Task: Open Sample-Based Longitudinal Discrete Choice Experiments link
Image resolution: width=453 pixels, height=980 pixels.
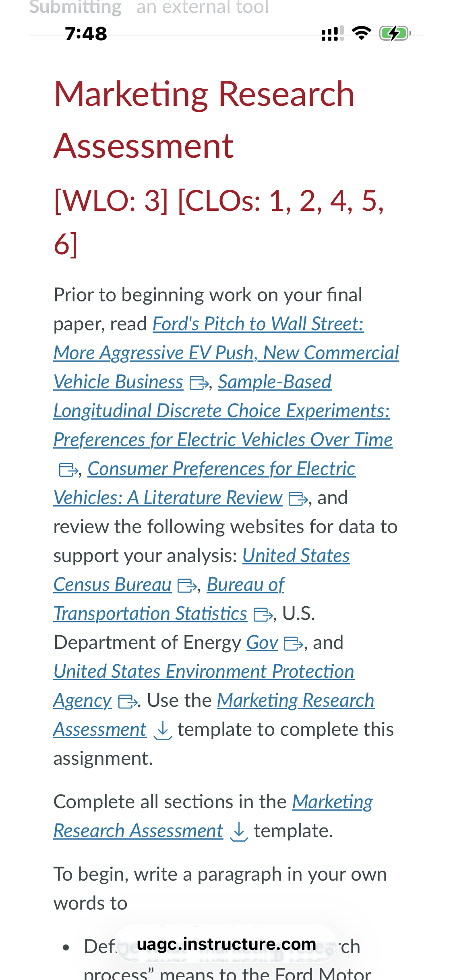Action: [x=223, y=411]
